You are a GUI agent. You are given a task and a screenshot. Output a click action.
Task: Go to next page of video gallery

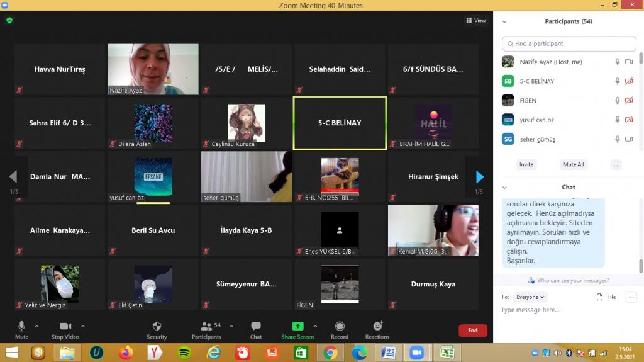[x=480, y=177]
